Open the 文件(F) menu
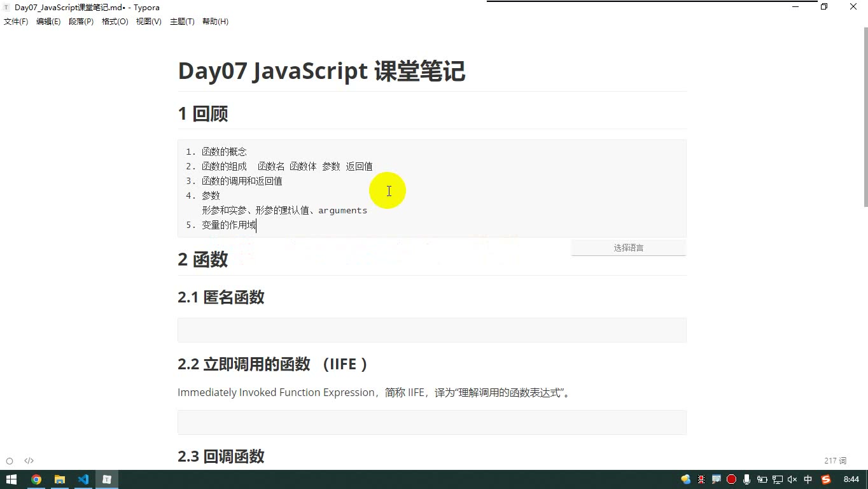The width and height of the screenshot is (868, 489). [x=16, y=22]
